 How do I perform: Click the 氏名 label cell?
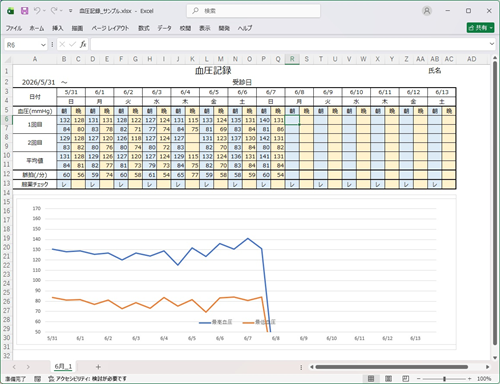[435, 71]
